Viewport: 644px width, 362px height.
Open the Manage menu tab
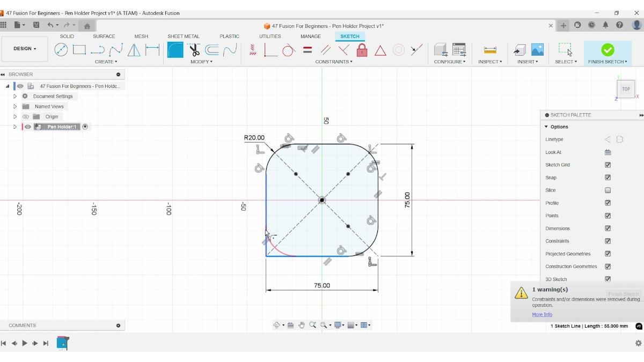[310, 36]
